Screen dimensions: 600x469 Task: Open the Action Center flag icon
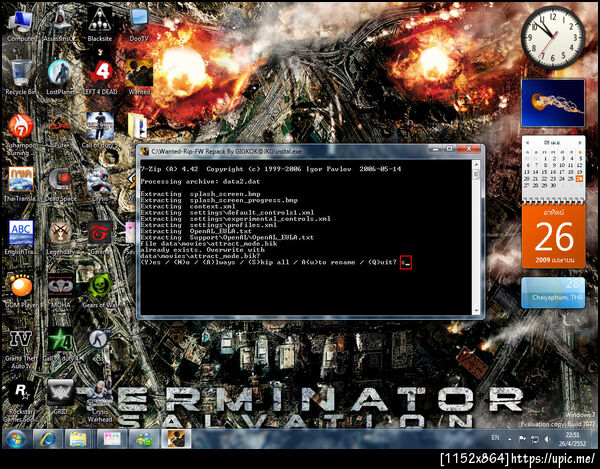522,439
